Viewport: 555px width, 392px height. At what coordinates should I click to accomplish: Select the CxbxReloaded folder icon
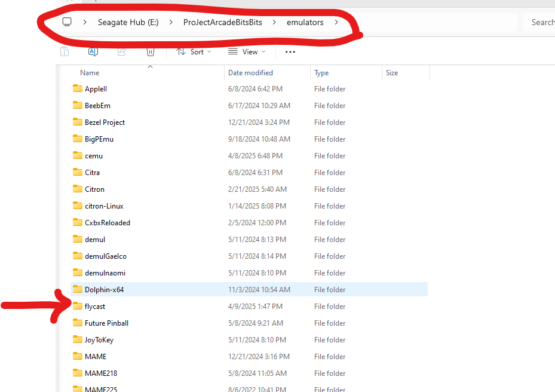pos(78,222)
